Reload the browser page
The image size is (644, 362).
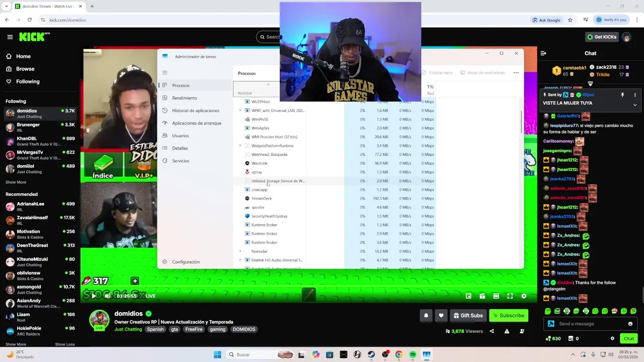tap(30, 20)
